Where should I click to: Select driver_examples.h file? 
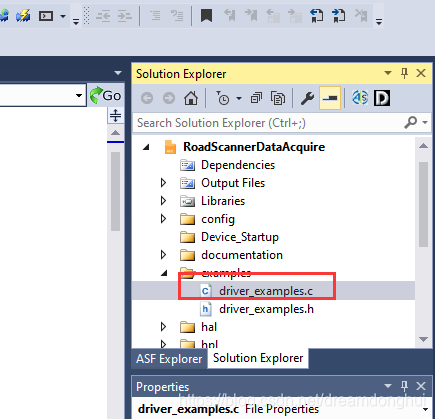point(266,309)
